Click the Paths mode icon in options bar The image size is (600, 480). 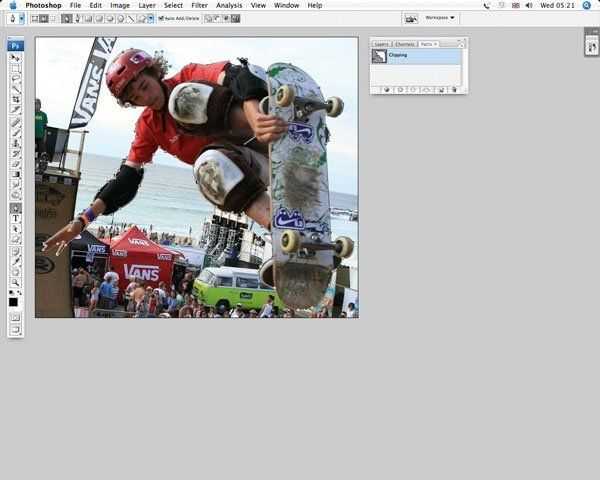click(43, 18)
